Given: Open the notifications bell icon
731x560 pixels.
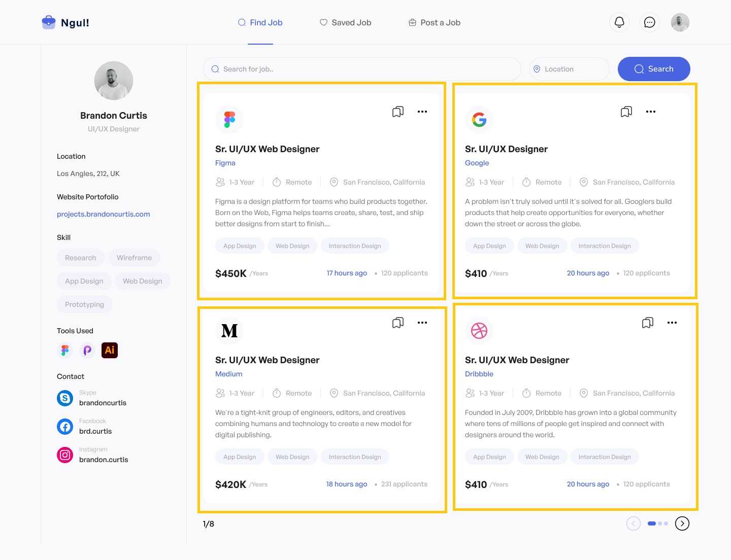Looking at the screenshot, I should [619, 22].
